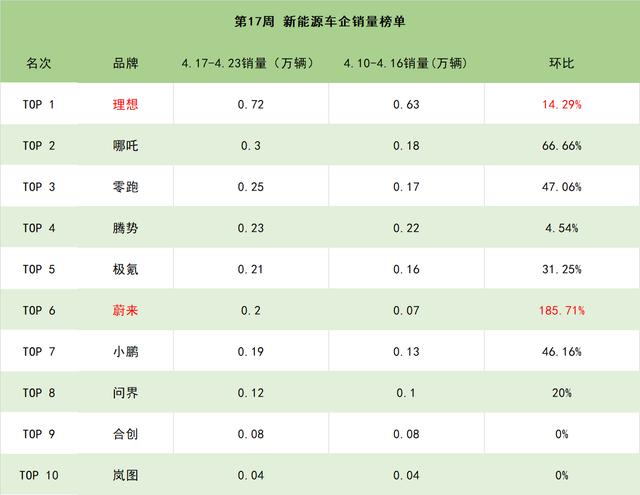Viewport: 640px width, 495px height.
Task: Click the 0.63 sales value
Action: pyautogui.click(x=406, y=104)
